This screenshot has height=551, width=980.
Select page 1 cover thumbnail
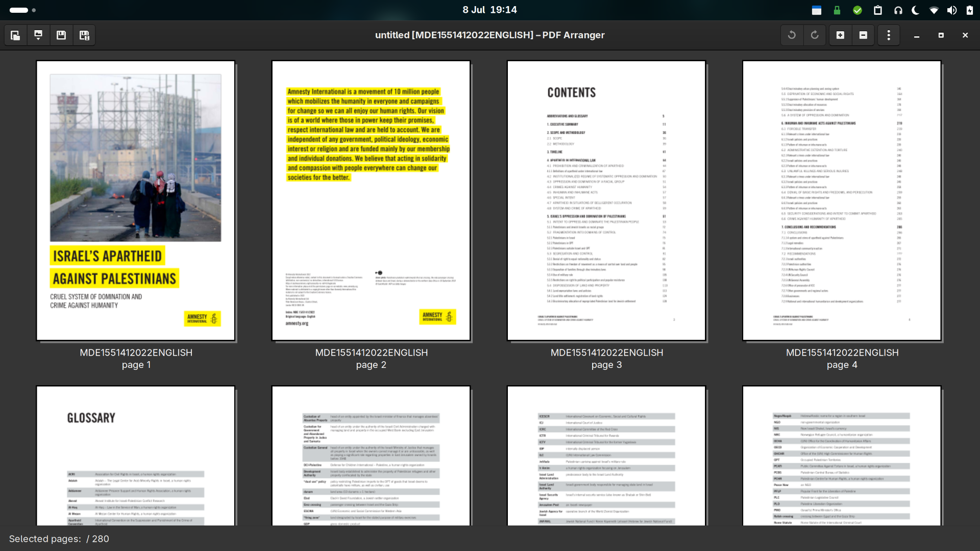136,201
